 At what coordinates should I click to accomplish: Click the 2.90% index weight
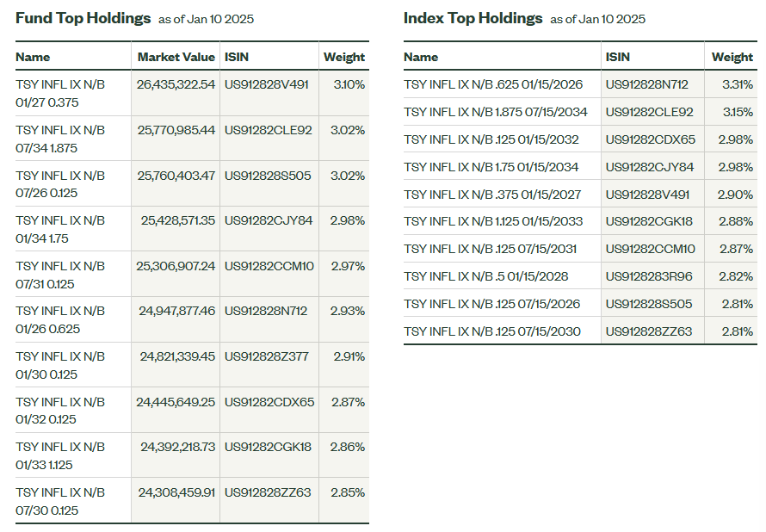735,195
